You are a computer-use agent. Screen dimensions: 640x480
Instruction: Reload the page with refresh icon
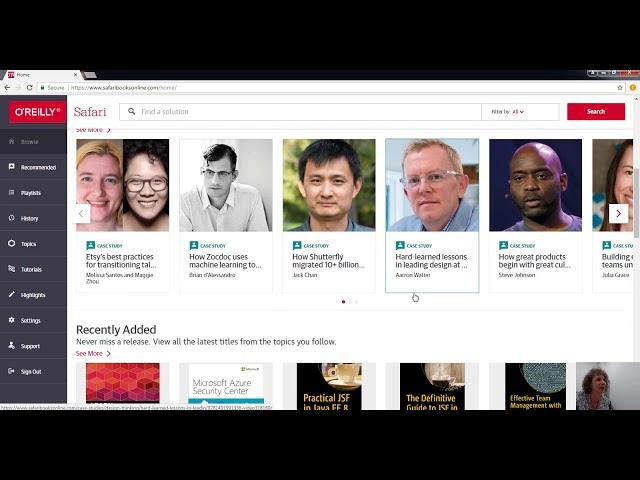[x=29, y=88]
